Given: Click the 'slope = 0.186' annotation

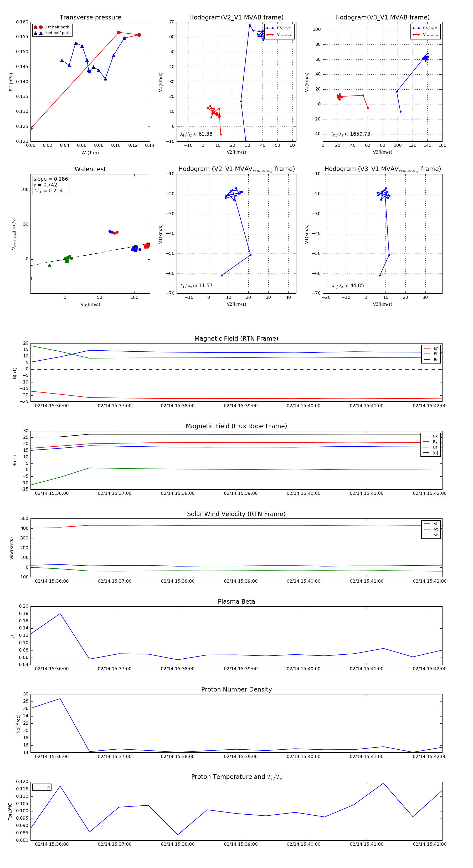Looking at the screenshot, I should tap(51, 179).
